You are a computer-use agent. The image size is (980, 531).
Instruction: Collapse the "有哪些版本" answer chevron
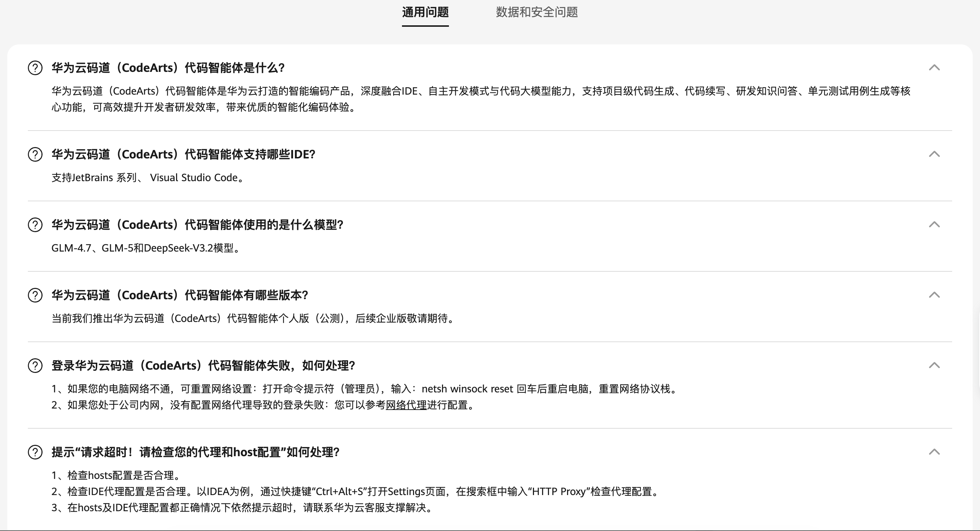point(935,295)
